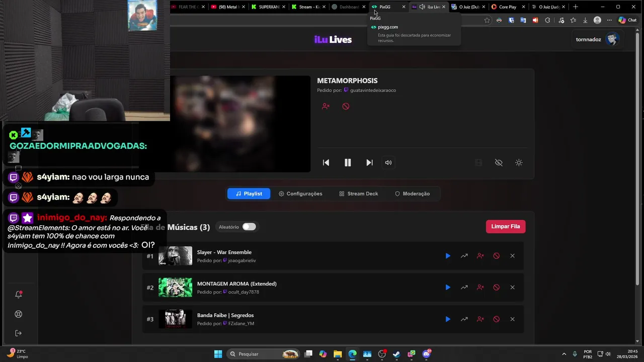Open Discord from the taskbar

tap(426, 354)
